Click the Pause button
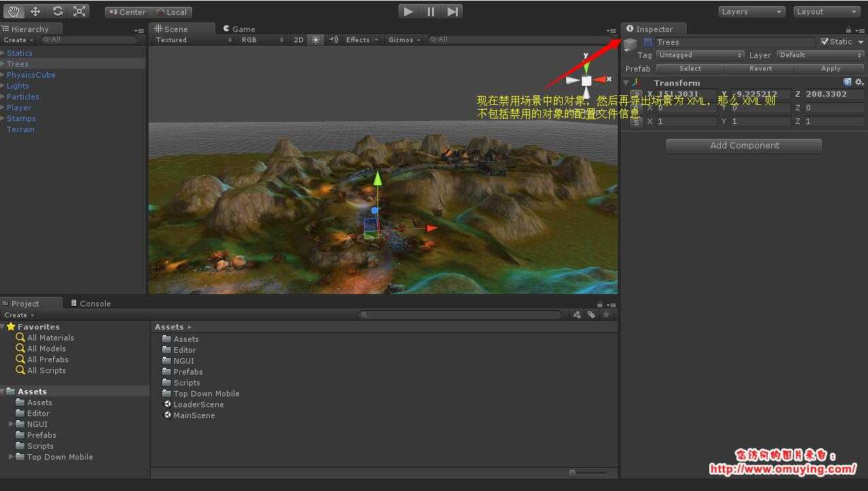This screenshot has height=491, width=868. [x=431, y=12]
